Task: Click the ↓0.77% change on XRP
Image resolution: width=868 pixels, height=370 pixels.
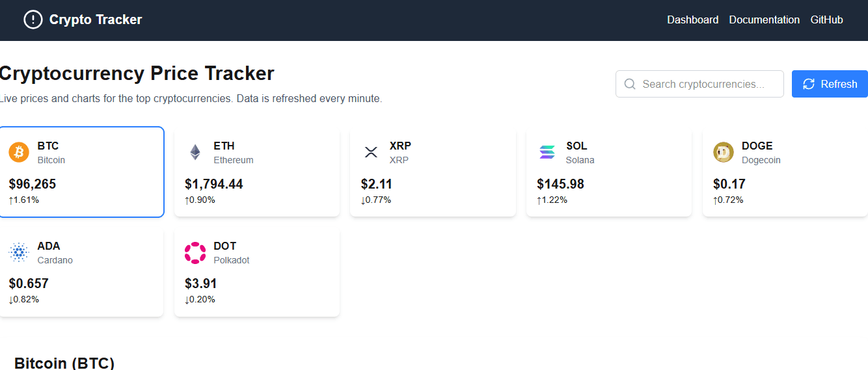Action: click(376, 200)
